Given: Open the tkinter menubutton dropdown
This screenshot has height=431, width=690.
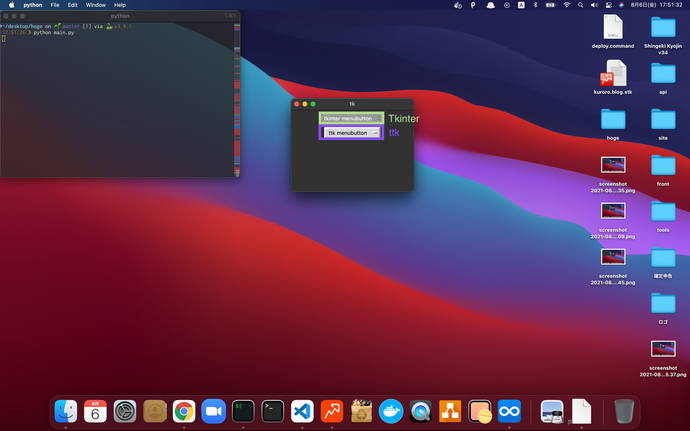Looking at the screenshot, I should click(352, 118).
